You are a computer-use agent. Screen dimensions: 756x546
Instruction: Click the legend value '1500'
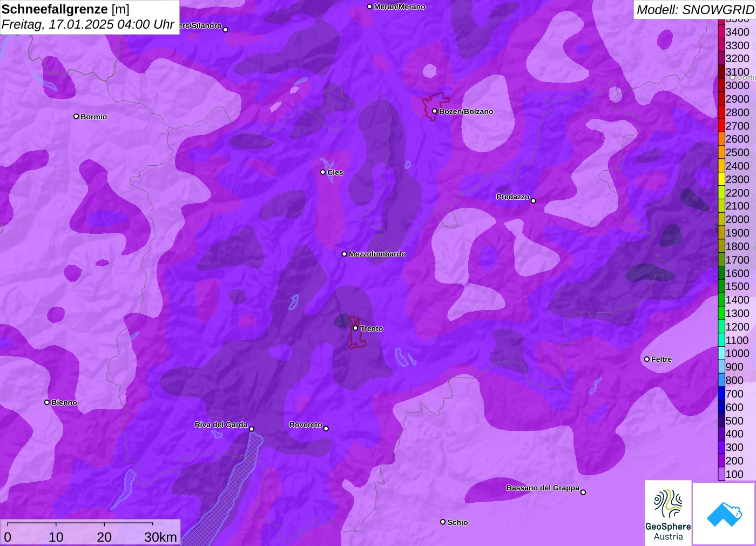pos(737,286)
